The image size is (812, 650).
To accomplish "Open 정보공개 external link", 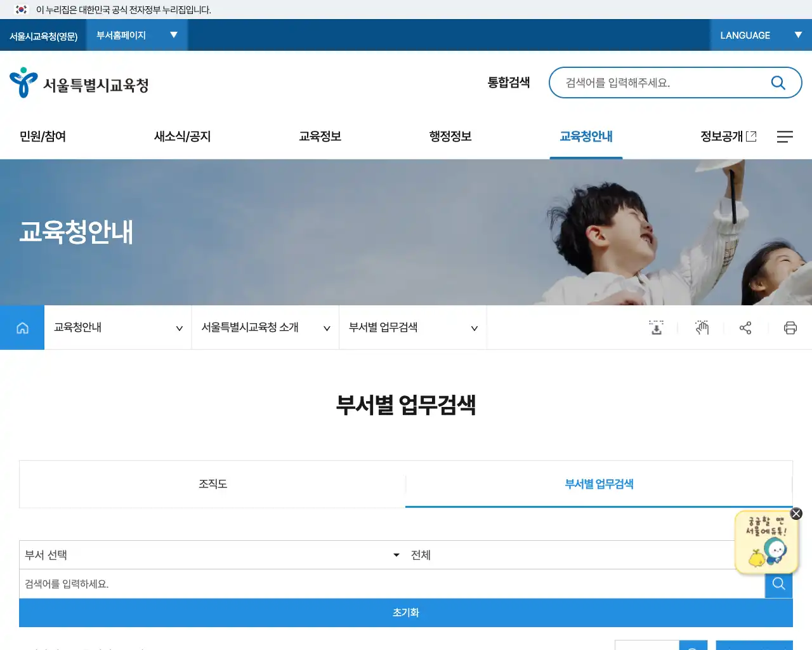I will coord(728,136).
